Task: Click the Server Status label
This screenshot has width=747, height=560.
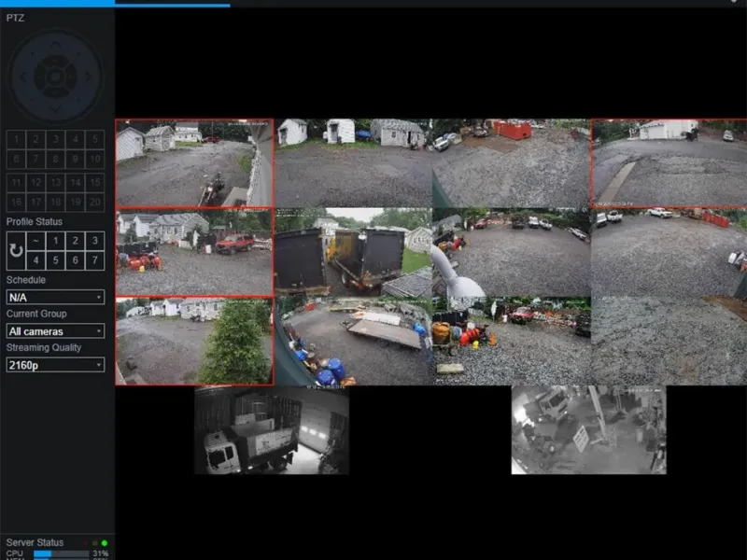Action: click(x=35, y=542)
